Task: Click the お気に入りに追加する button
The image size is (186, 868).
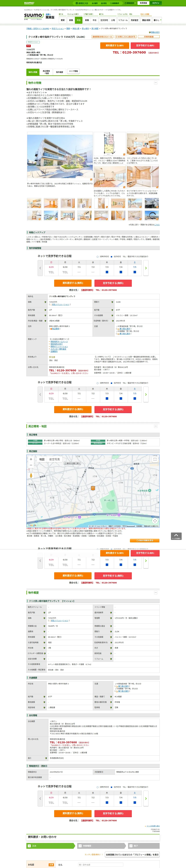Action: [126, 37]
